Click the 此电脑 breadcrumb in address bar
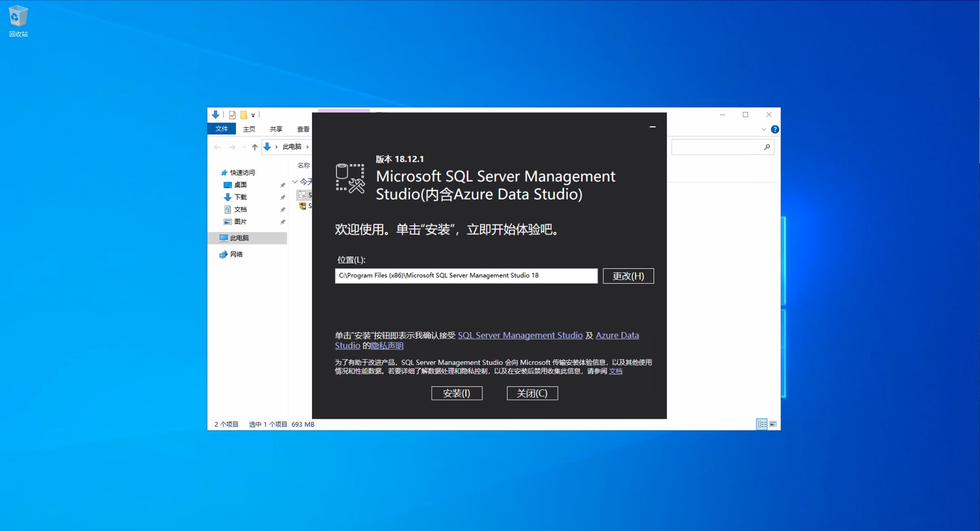Viewport: 980px width, 531px height. 292,147
